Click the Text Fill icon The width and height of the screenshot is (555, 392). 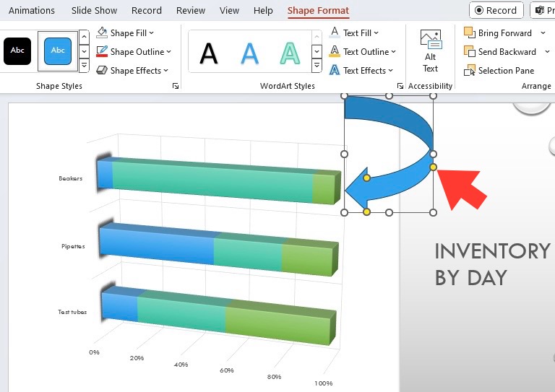tap(335, 32)
